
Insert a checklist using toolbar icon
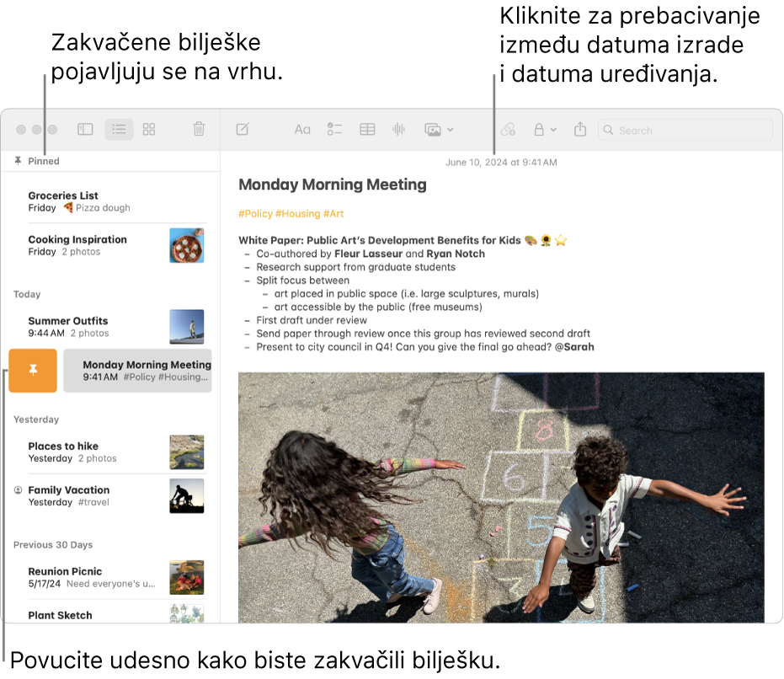coord(334,130)
